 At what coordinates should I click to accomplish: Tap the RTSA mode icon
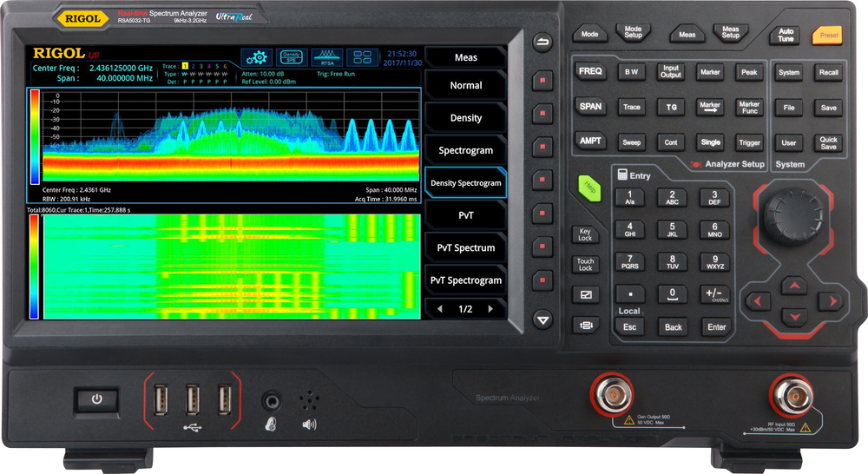tap(326, 58)
